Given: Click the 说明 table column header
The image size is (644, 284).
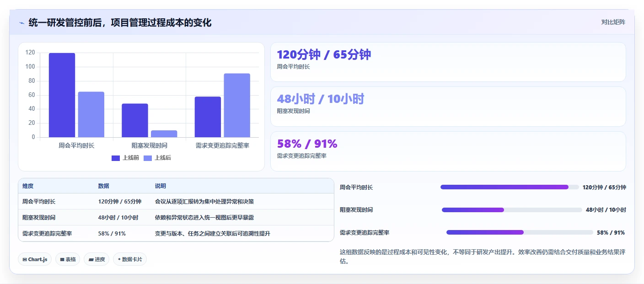Looking at the screenshot, I should 161,186.
